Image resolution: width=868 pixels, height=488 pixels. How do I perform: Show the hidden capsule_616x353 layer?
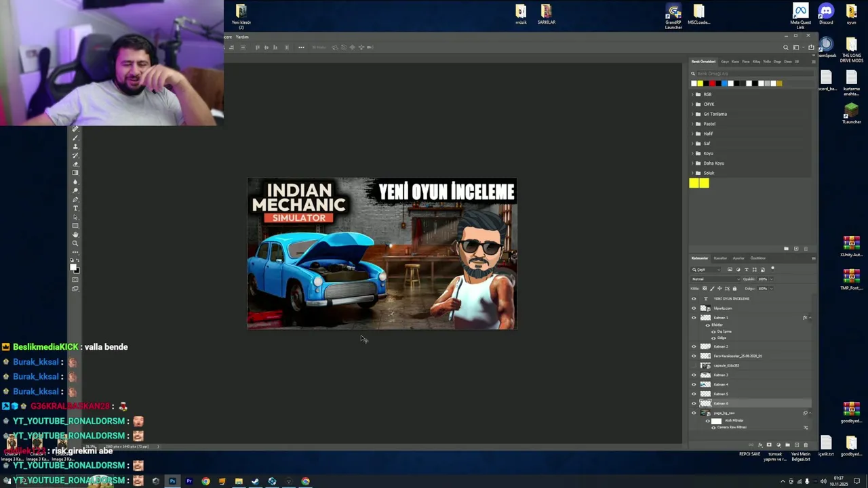(x=694, y=365)
